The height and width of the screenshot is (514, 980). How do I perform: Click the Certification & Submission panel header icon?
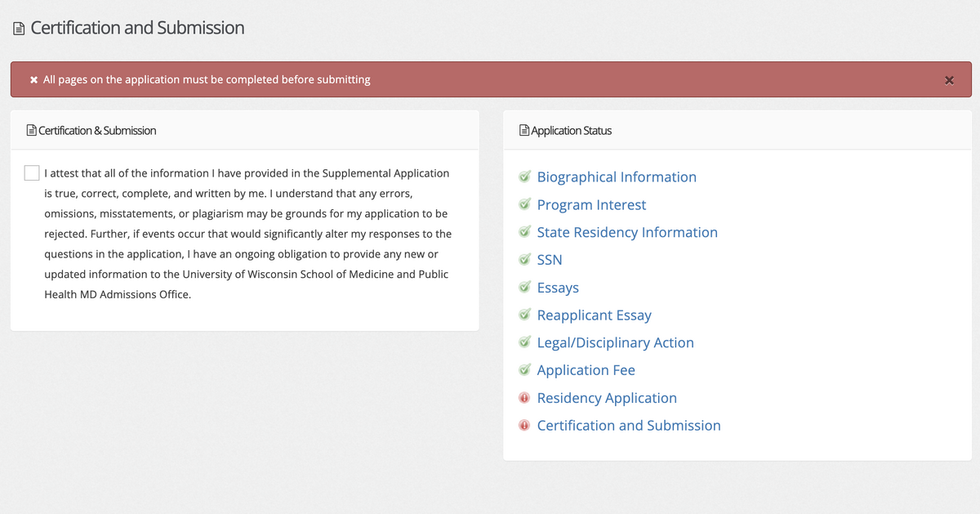click(32, 131)
